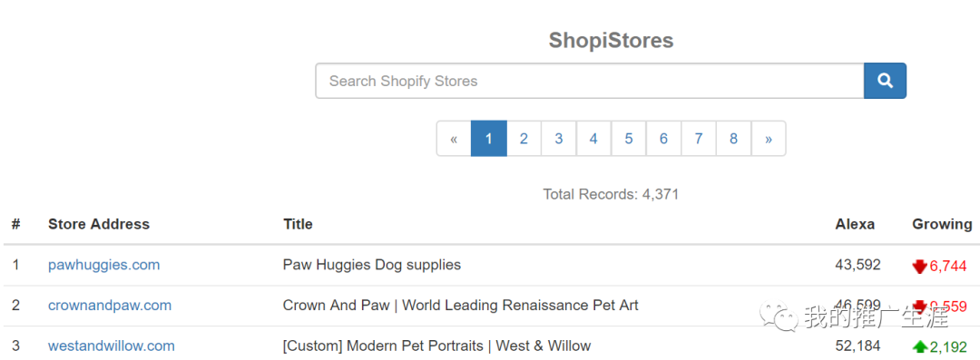Visit the crownandpaw.com store link

110,306
